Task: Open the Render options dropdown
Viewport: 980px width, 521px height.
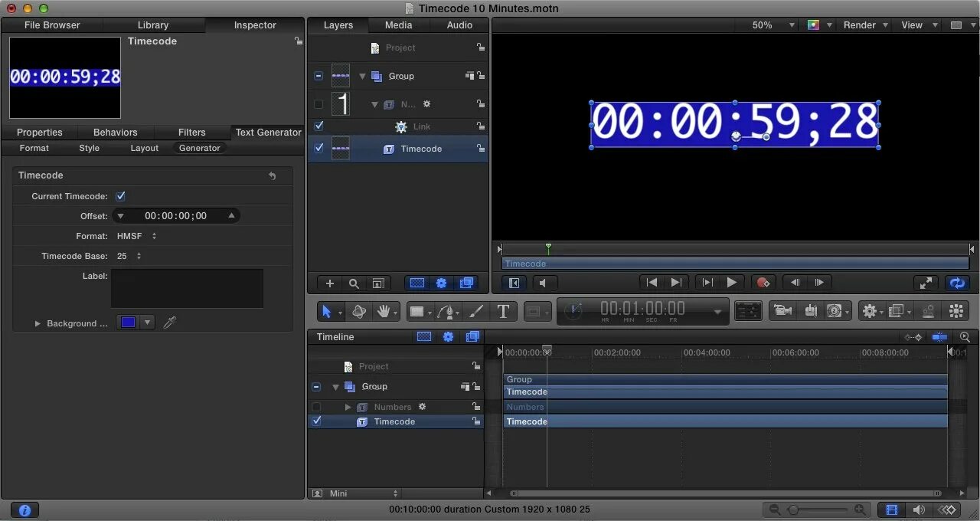Action: (866, 25)
